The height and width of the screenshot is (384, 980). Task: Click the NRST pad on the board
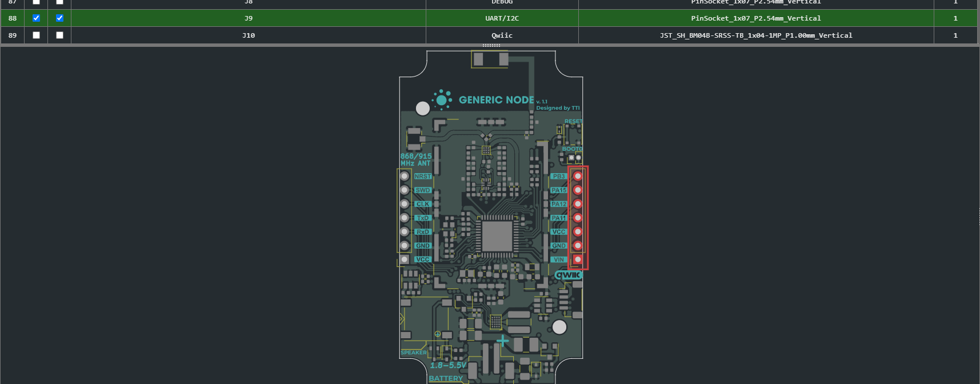(405, 176)
